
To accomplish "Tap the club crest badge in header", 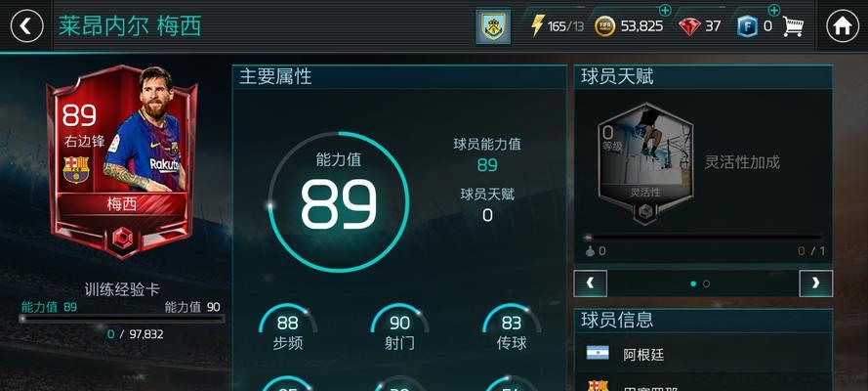I will pos(493,26).
